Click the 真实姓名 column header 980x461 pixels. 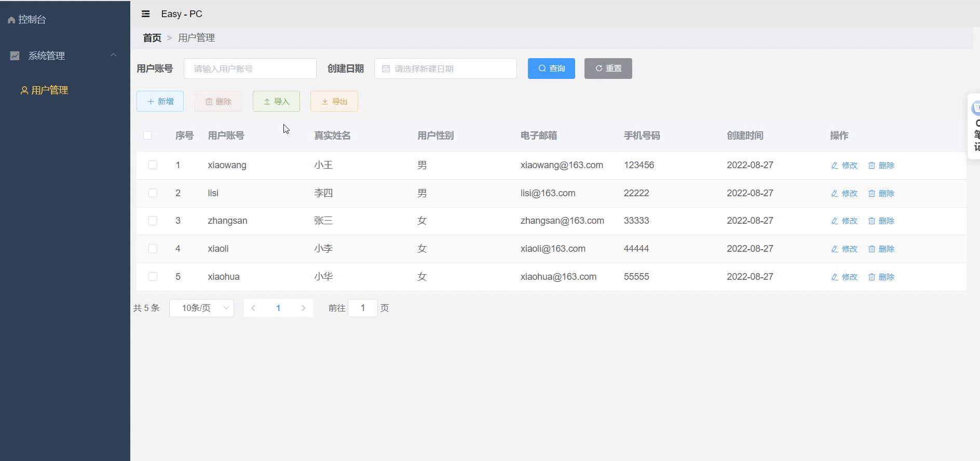(x=332, y=135)
